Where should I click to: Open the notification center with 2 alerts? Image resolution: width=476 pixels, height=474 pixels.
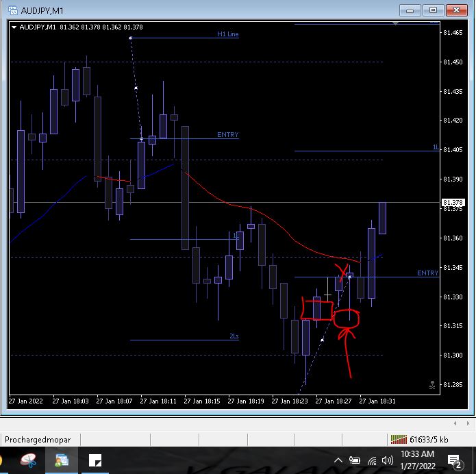455,461
